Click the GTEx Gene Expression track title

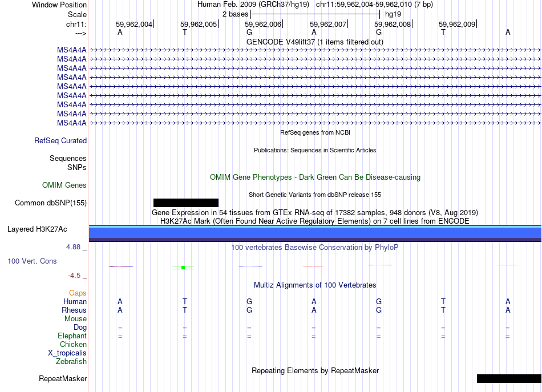315,212
